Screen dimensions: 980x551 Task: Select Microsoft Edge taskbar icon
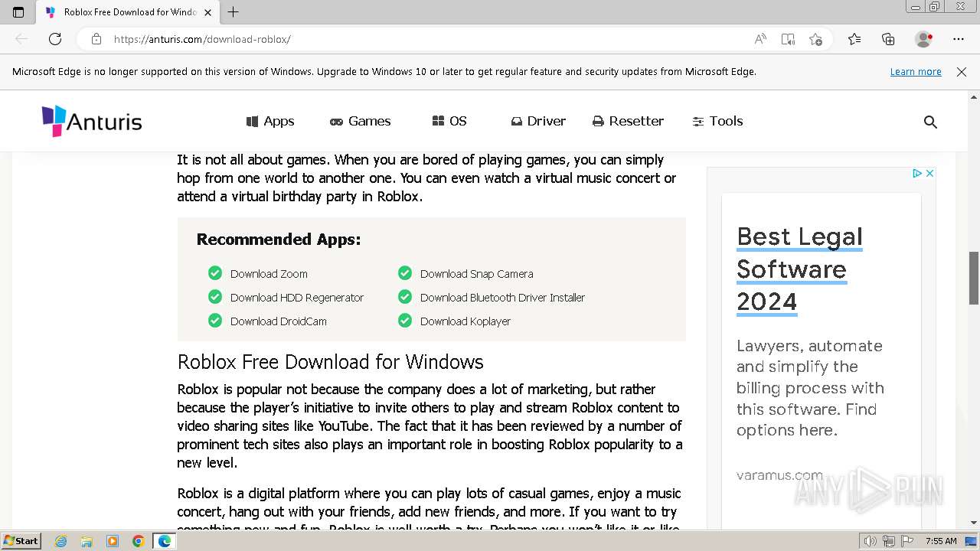pyautogui.click(x=164, y=541)
